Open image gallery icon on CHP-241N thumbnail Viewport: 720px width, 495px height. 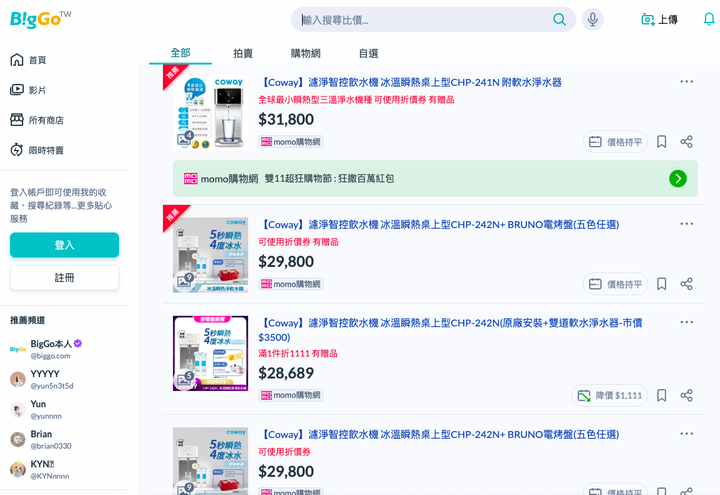(x=185, y=138)
